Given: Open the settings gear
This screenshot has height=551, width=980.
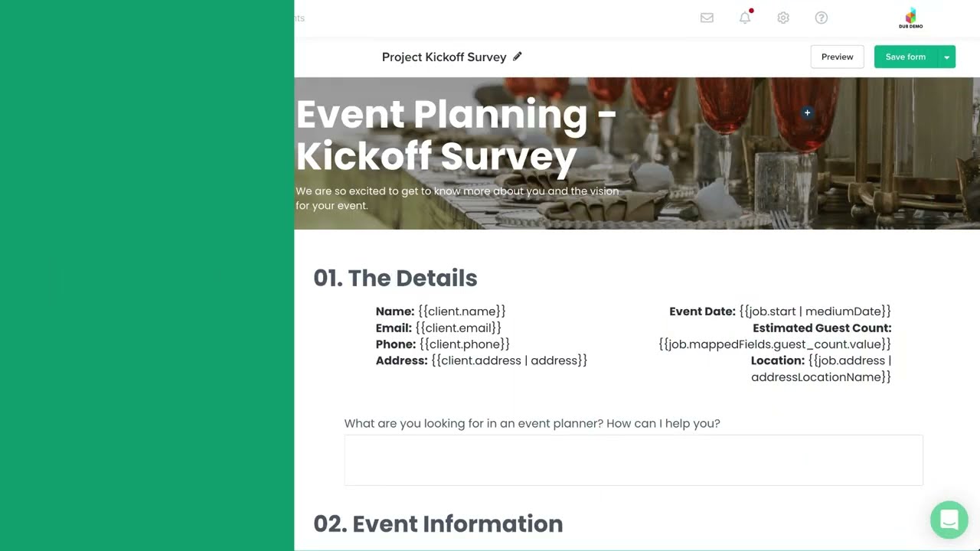Looking at the screenshot, I should point(782,18).
